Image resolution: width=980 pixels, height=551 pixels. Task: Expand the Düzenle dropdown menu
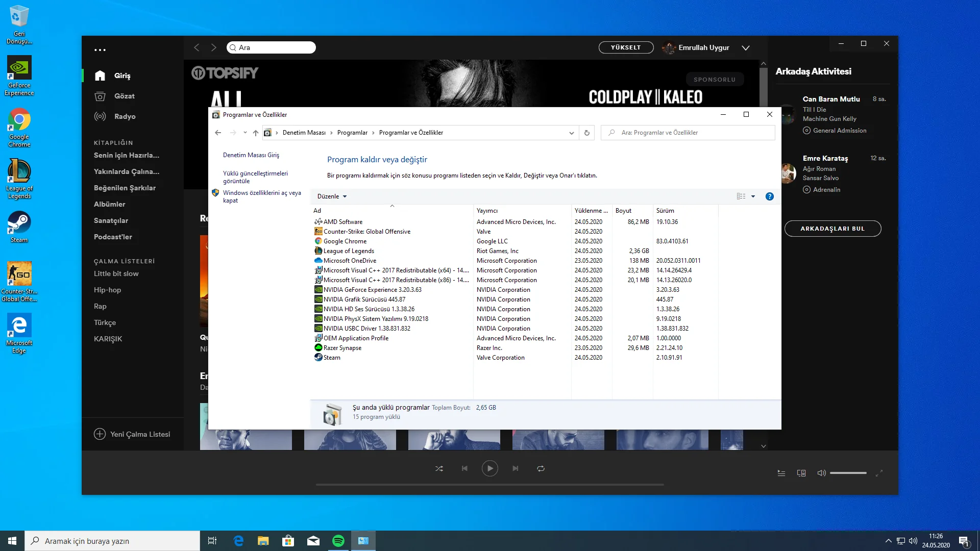332,196
